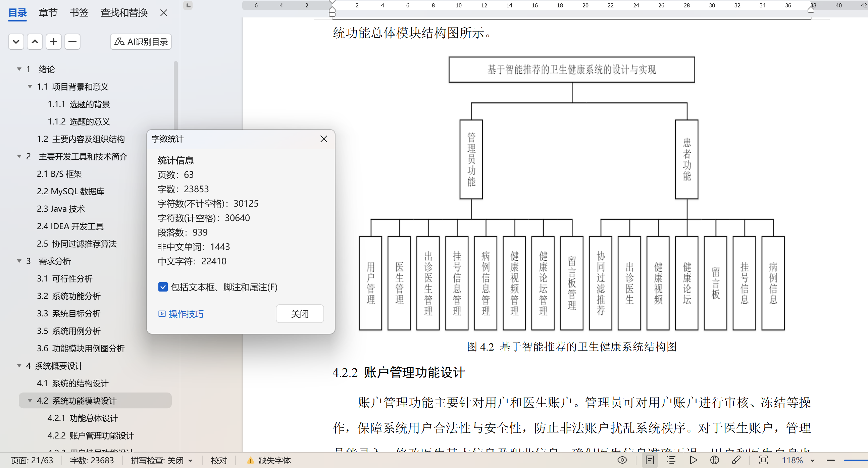The image size is (868, 468).
Task: Collapse the 4.2 系统功能模块设计 node
Action: [30, 401]
